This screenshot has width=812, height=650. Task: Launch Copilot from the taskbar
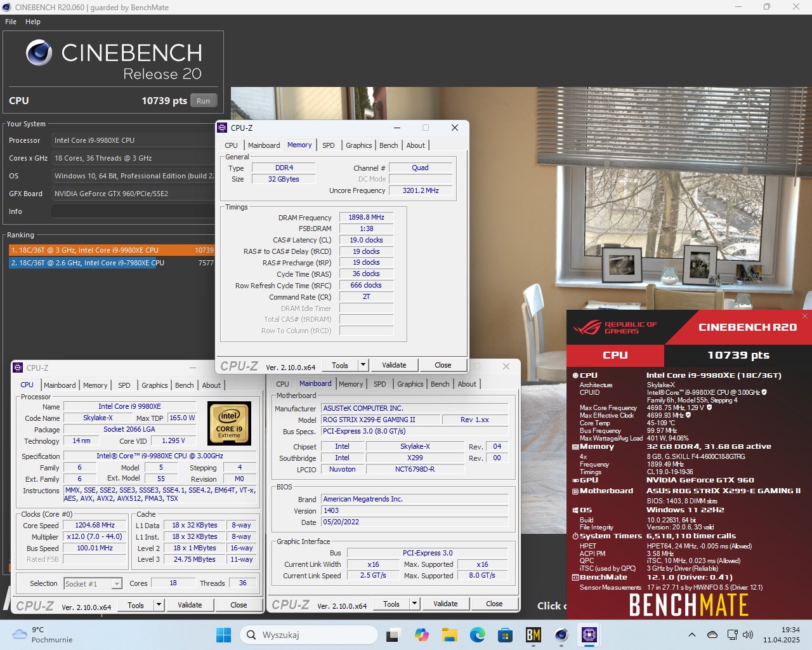click(421, 635)
